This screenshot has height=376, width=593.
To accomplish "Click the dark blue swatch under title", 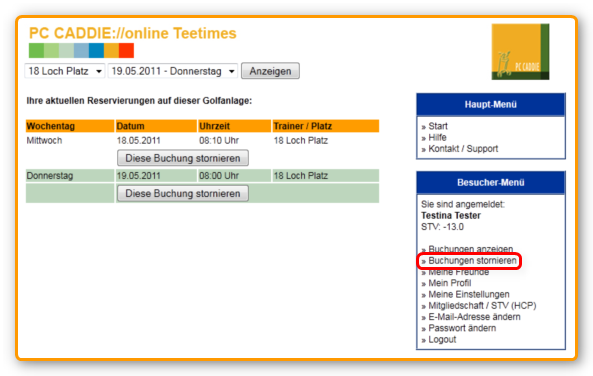I will pyautogui.click(x=96, y=51).
